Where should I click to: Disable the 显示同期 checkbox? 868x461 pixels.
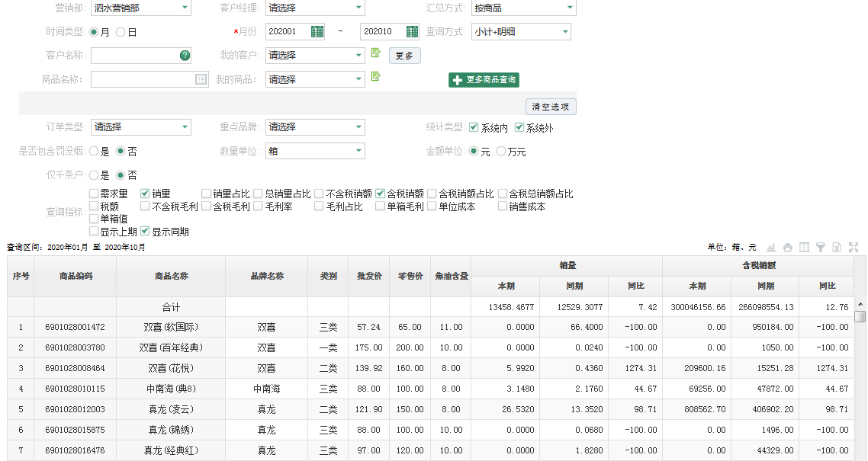pyautogui.click(x=145, y=232)
